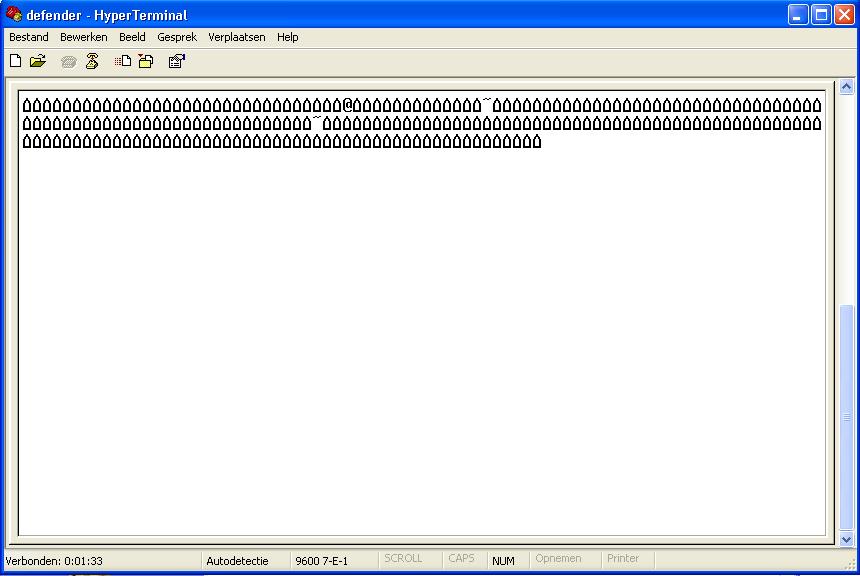The image size is (860, 576).
Task: Create a new connection with the New icon
Action: click(x=14, y=61)
